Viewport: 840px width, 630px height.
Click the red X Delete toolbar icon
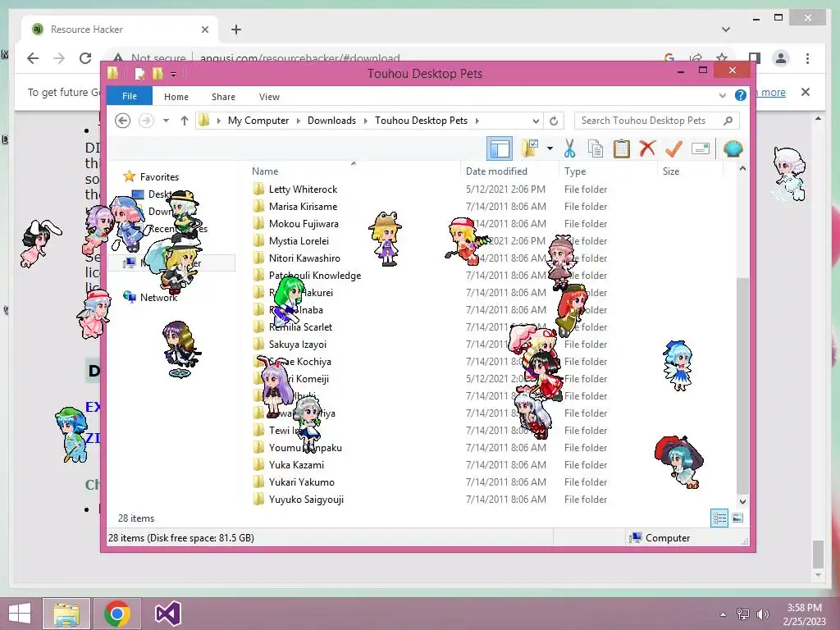pyautogui.click(x=647, y=148)
